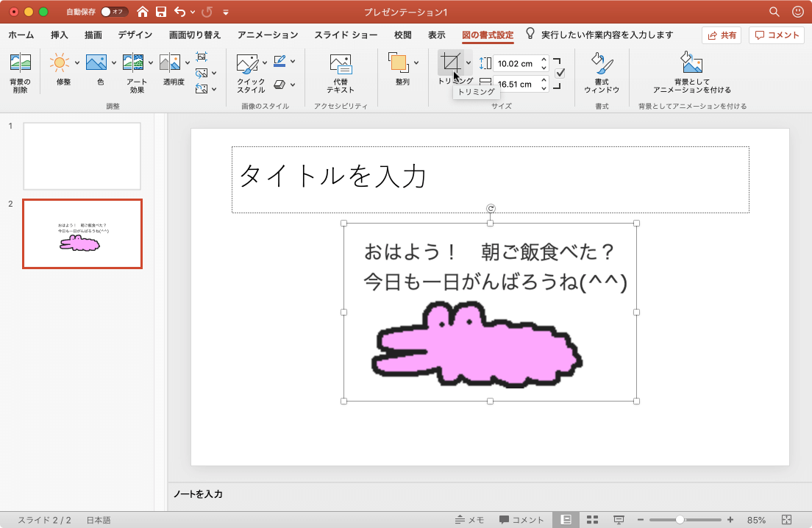
Task: Open the Arrange (整列) dropdown
Action: click(x=416, y=63)
